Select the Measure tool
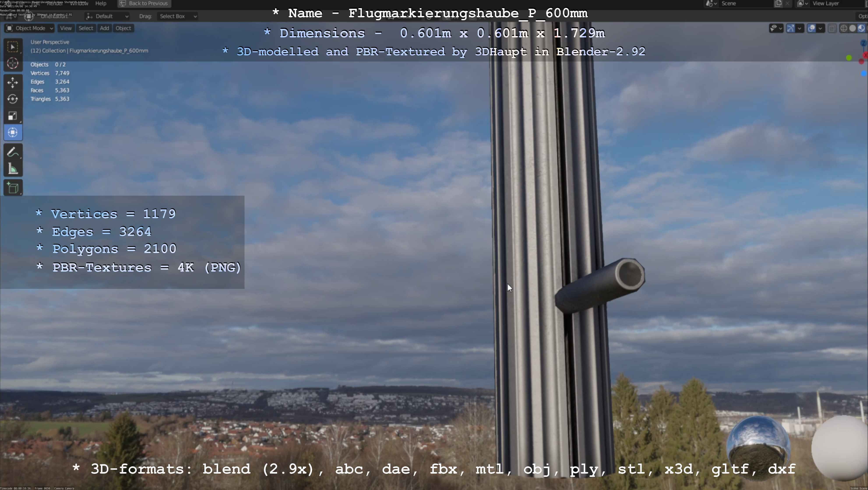Image resolution: width=868 pixels, height=490 pixels. click(x=13, y=169)
